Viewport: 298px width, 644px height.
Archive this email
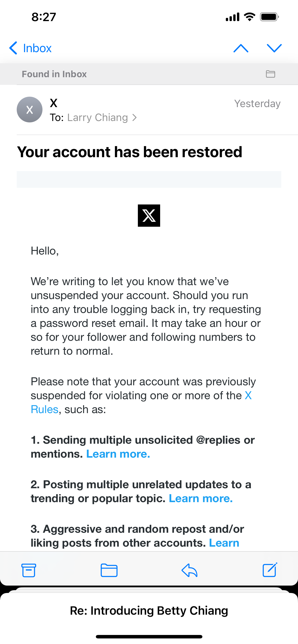coord(29,570)
